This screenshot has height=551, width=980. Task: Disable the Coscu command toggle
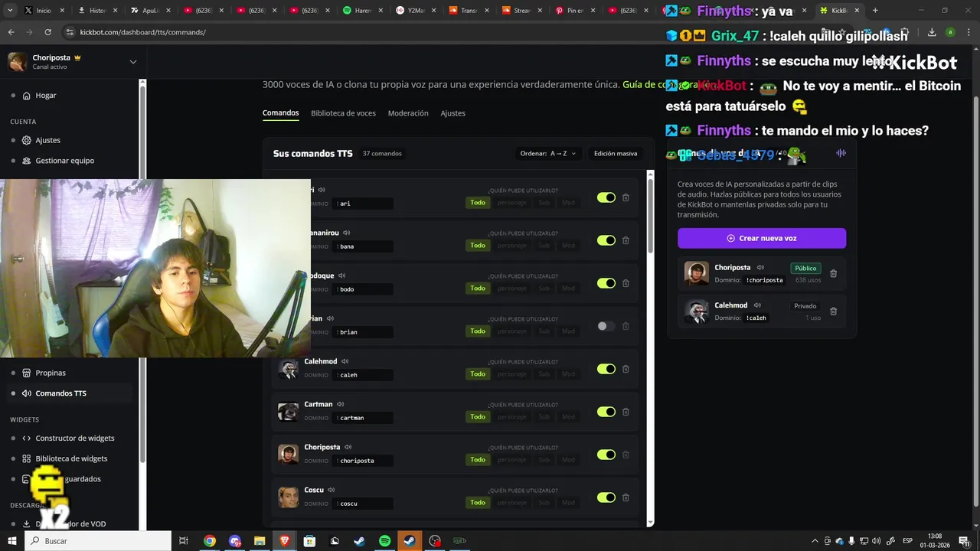coord(606,497)
